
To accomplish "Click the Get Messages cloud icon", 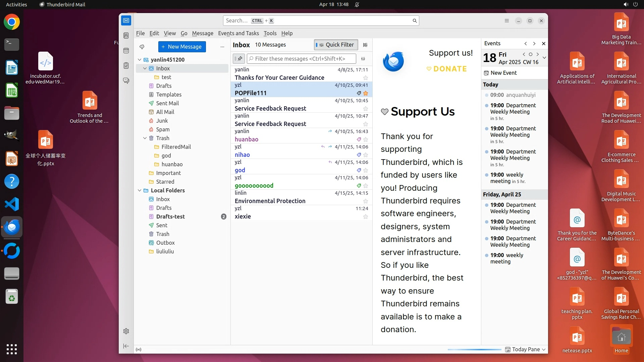I will 142,47.
